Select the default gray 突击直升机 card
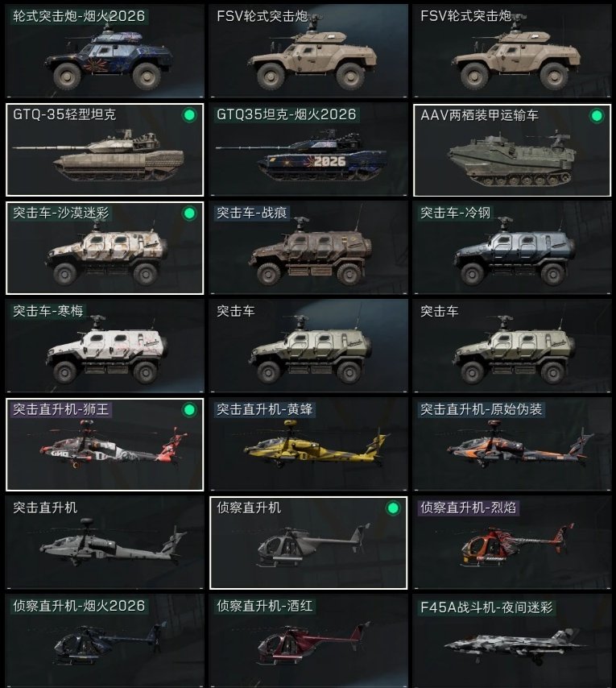616x688 pixels. click(x=105, y=543)
